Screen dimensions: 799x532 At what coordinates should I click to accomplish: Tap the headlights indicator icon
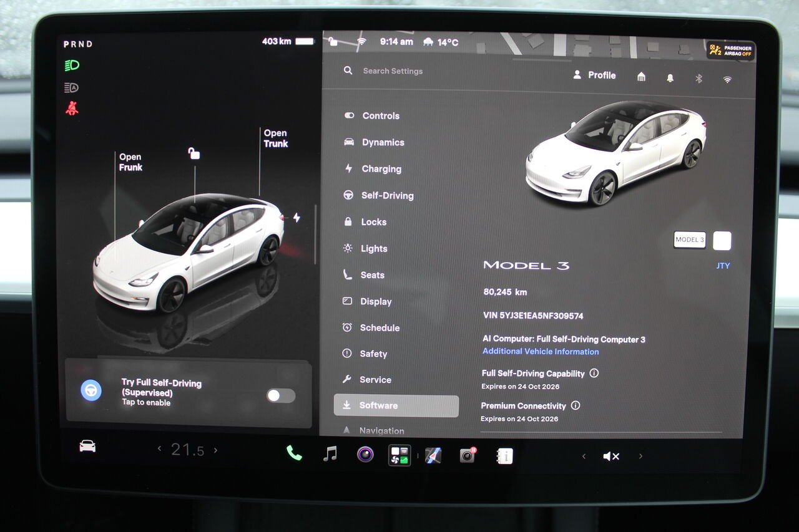coord(72,65)
